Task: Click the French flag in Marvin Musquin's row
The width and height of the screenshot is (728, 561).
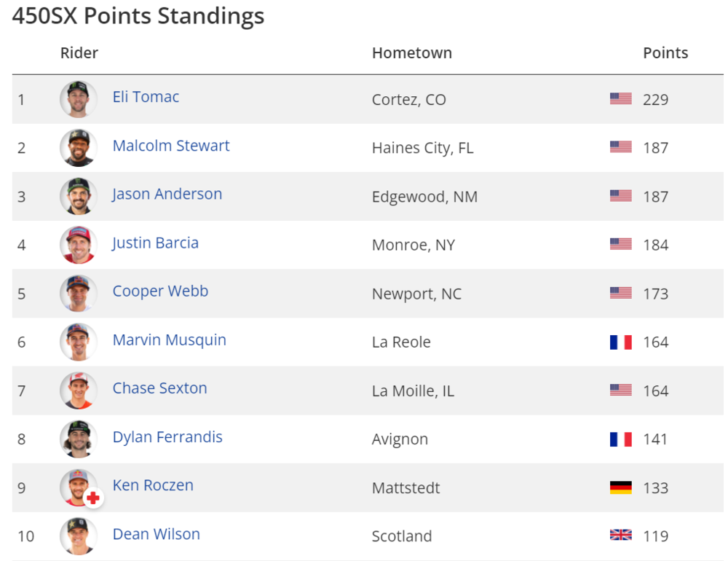Action: (620, 342)
